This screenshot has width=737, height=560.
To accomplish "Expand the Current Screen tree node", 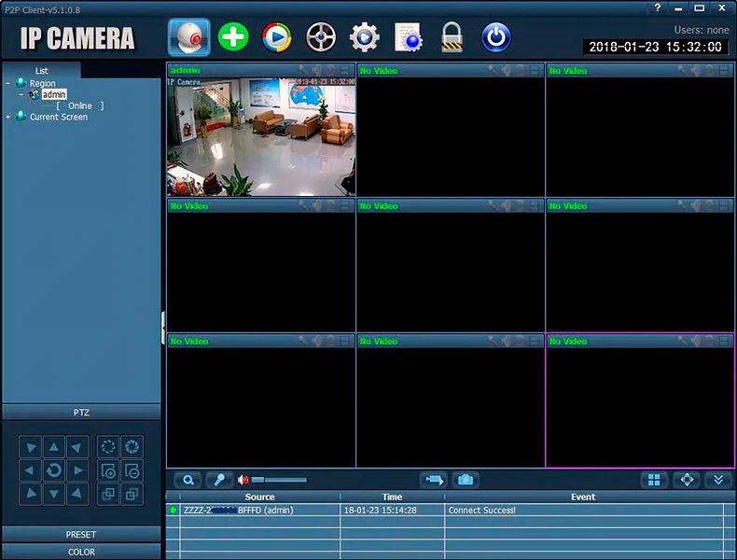I will click(x=8, y=117).
